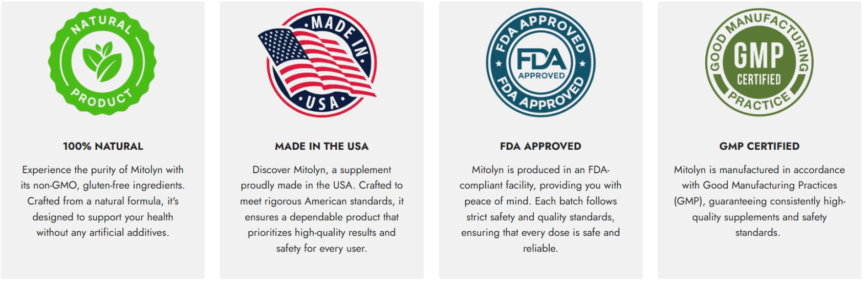Image resolution: width=868 pixels, height=285 pixels.
Task: Select the GMP CERTIFIED heading
Action: pos(759,146)
